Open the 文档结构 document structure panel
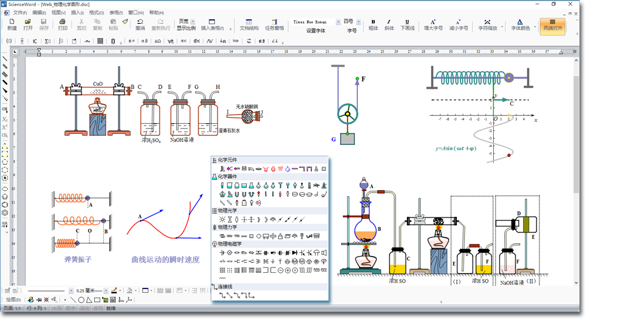 click(x=249, y=24)
